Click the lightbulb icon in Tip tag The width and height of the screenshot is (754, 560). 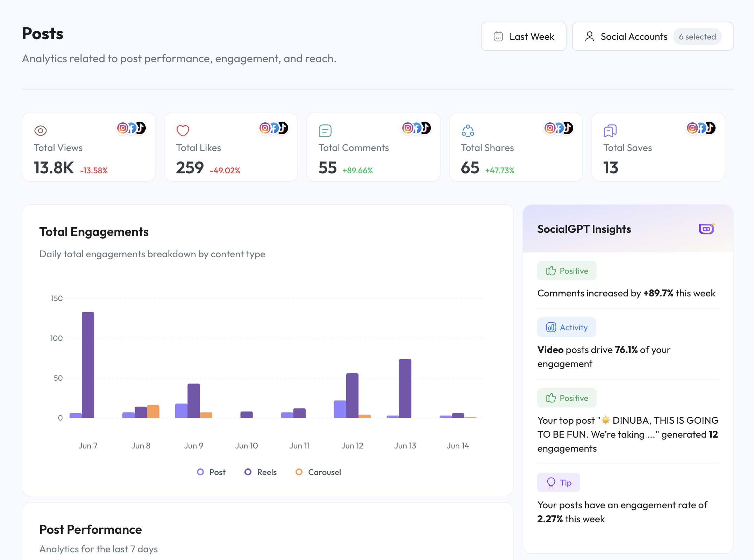[551, 482]
